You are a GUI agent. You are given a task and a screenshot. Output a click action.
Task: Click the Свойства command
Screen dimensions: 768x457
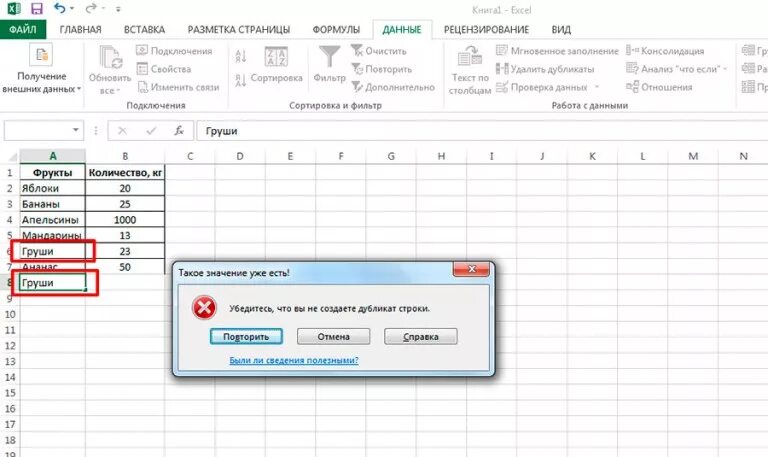coord(164,69)
